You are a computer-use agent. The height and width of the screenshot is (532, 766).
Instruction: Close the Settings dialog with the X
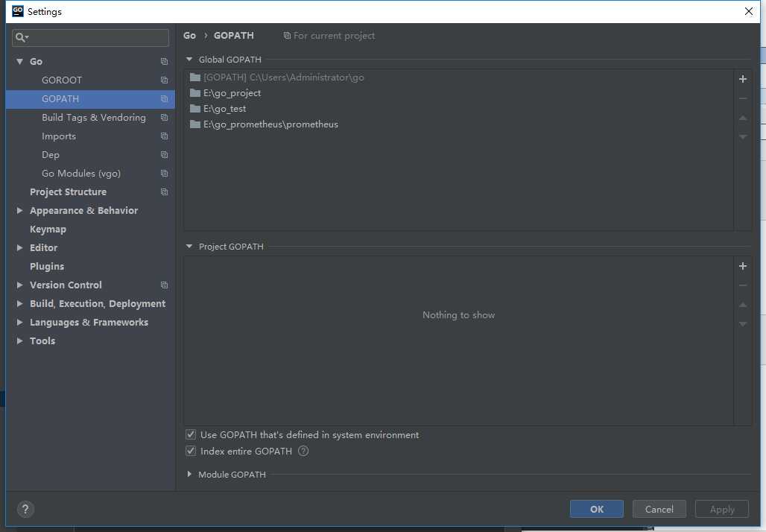pyautogui.click(x=748, y=11)
